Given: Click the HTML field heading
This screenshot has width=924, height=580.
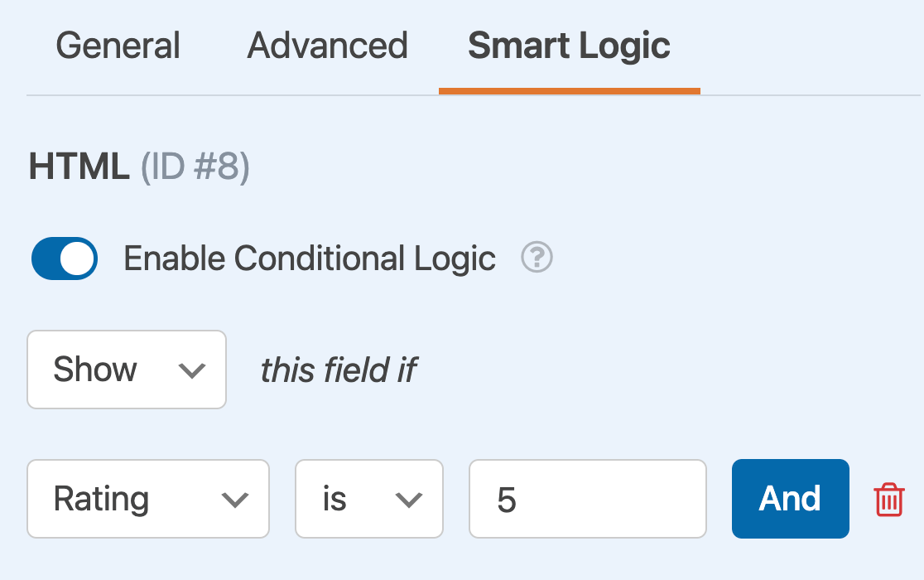Looking at the screenshot, I should pos(79,167).
